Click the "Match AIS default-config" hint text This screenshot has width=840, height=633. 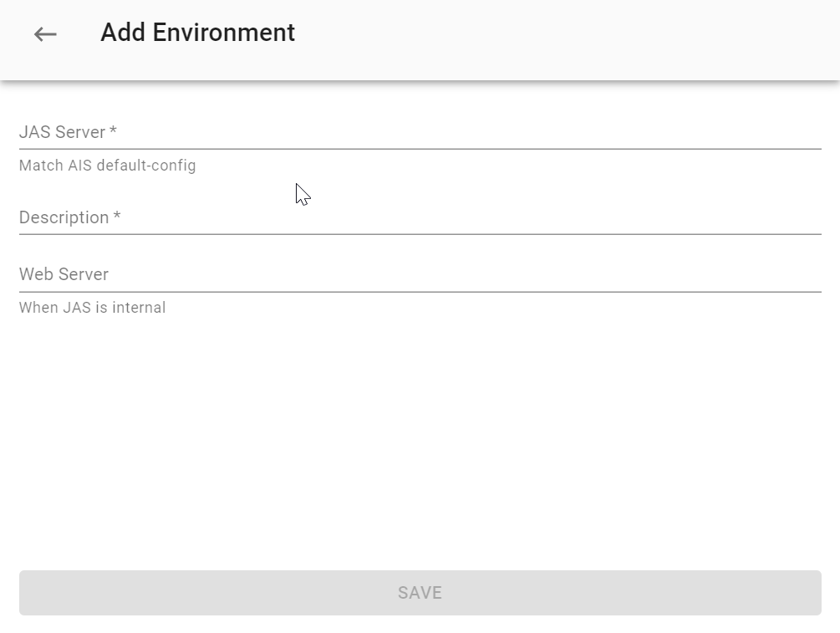pos(107,166)
